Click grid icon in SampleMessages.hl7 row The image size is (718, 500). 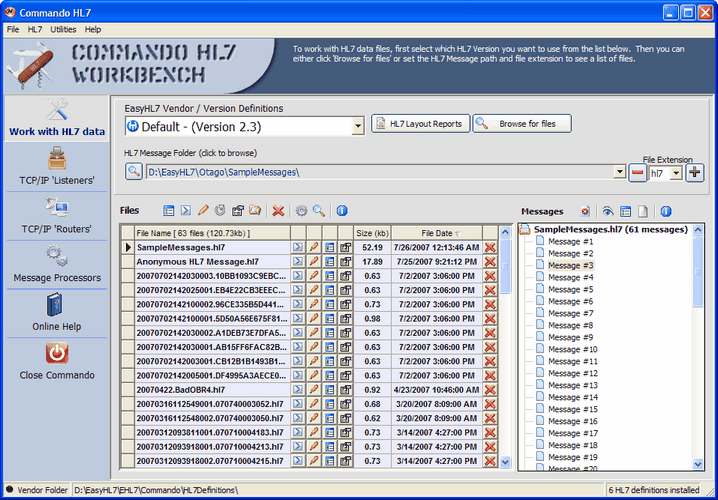point(329,247)
